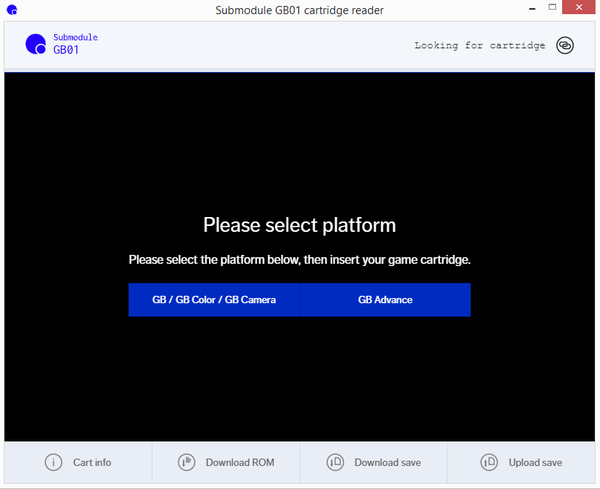Click the window title 'Submodule GB01 cartridge reader'
Viewport: 600px width, 489px height.
pyautogui.click(x=299, y=9)
